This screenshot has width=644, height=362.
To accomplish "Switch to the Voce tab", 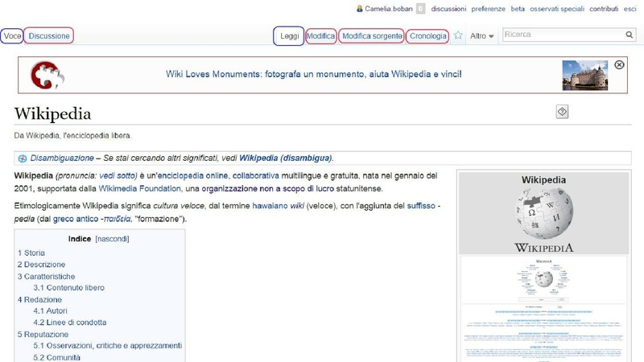I will pyautogui.click(x=12, y=35).
